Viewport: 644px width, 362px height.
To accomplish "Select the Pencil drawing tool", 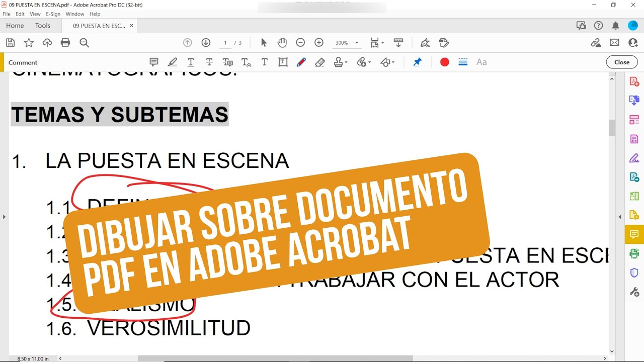I will (x=301, y=62).
